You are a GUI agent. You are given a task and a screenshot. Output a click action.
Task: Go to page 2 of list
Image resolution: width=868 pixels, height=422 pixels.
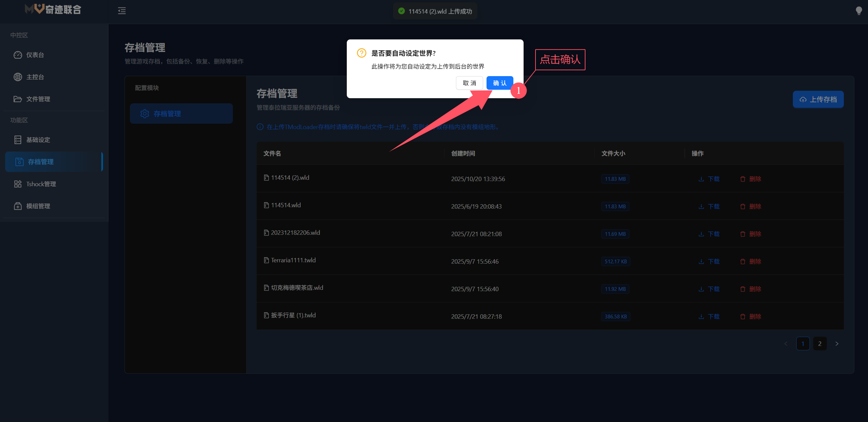tap(820, 344)
